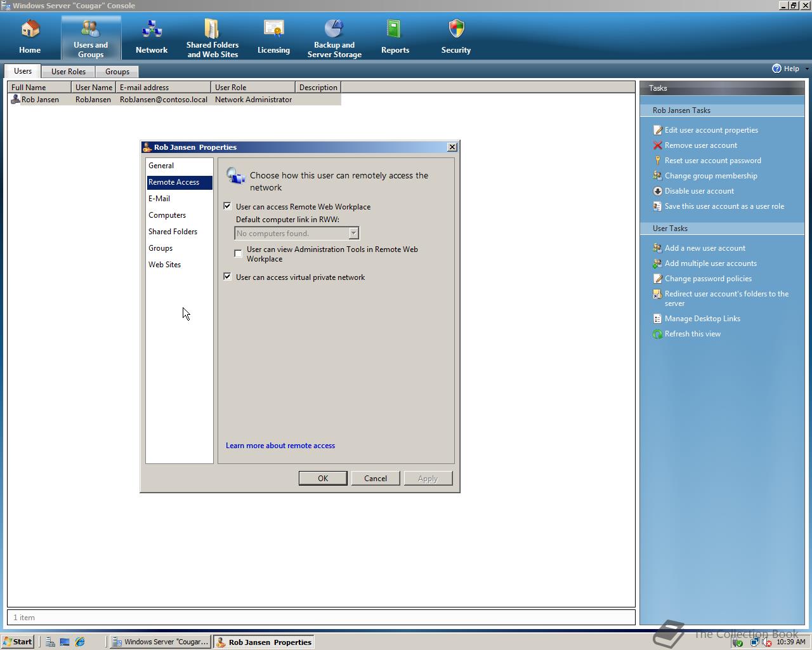This screenshot has height=650, width=812.
Task: Click the Change group membership icon
Action: [x=658, y=176]
